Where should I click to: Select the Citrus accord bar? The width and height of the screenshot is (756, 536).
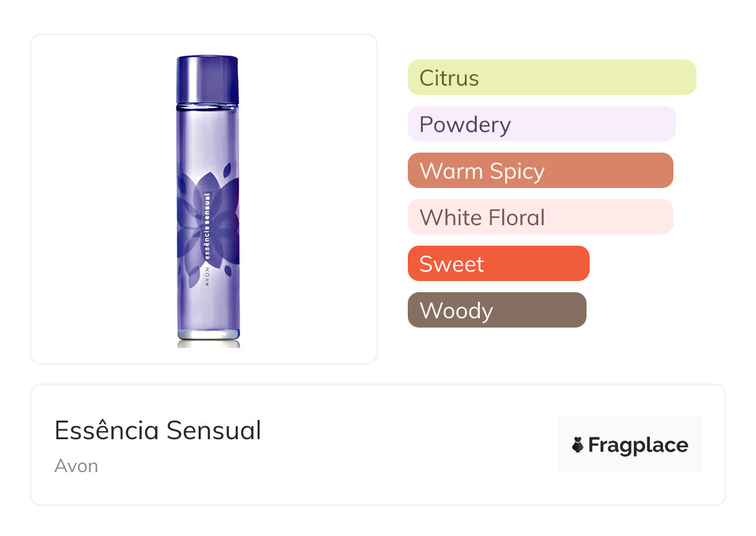pos(551,78)
